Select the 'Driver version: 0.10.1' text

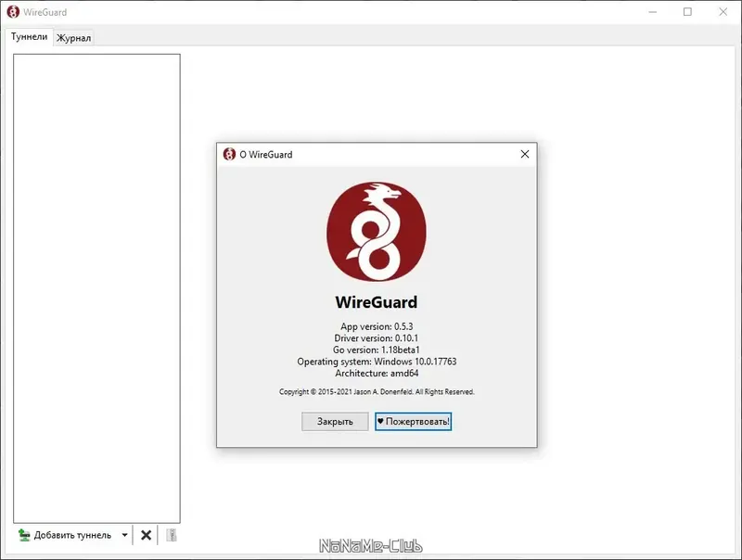pyautogui.click(x=377, y=338)
